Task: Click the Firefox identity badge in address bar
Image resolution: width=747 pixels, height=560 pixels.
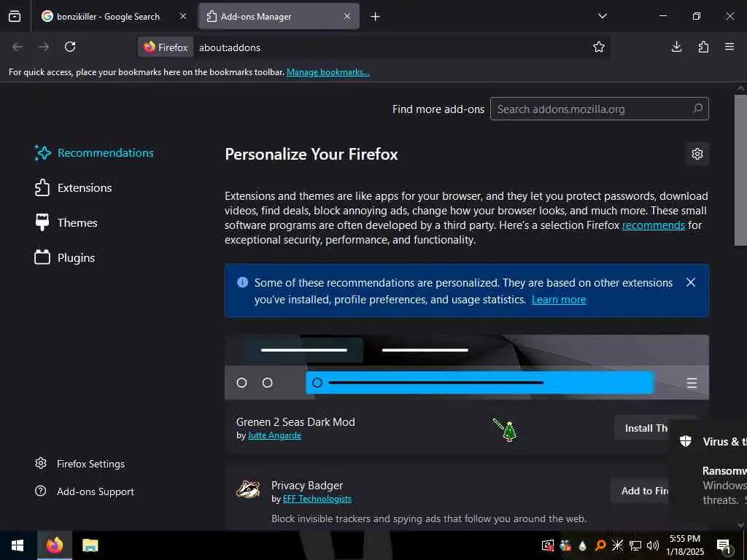Action: (x=166, y=47)
